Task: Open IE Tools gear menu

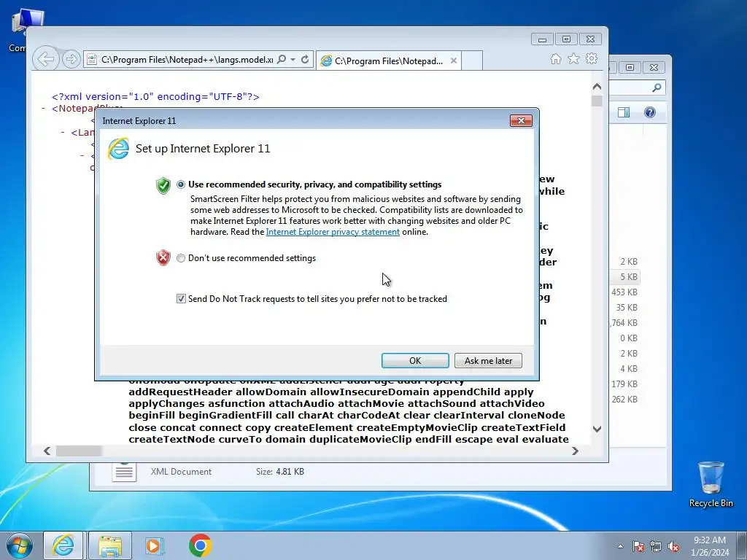Action: pos(592,58)
